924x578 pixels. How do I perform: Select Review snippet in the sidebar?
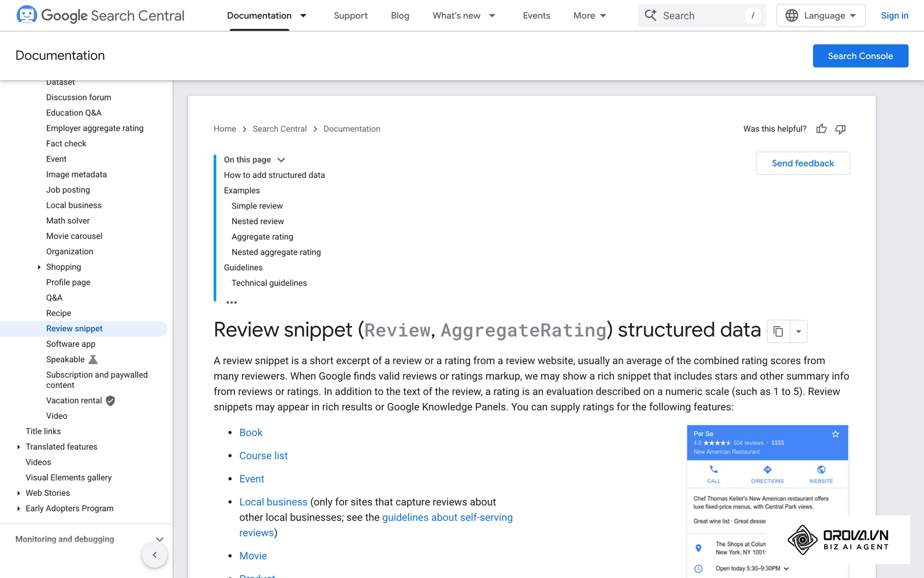click(x=74, y=328)
